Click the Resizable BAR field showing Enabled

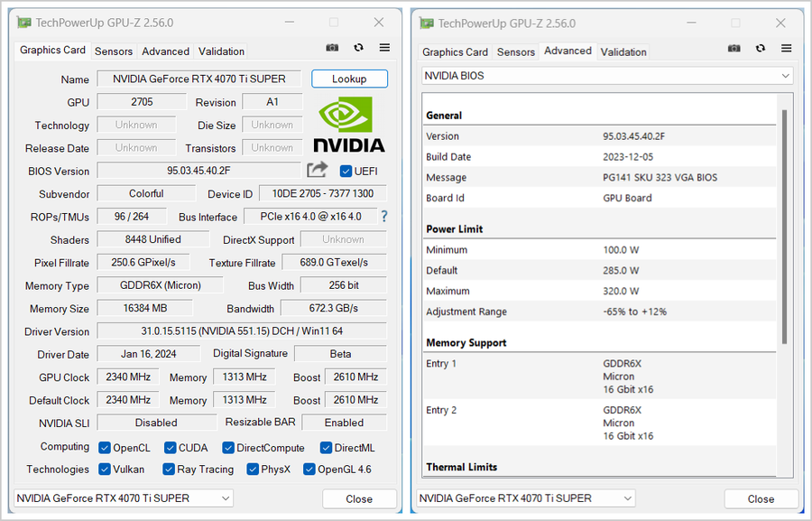coord(344,423)
